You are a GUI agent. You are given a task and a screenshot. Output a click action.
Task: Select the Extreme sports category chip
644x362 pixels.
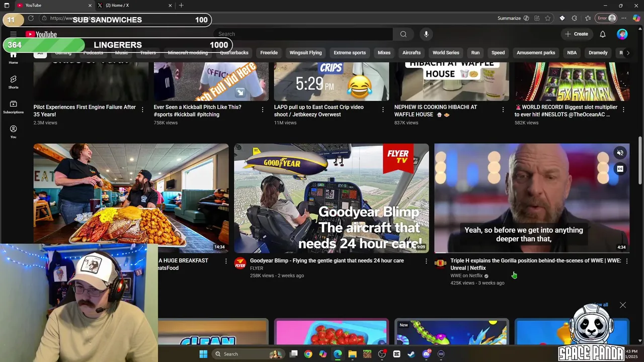(350, 53)
